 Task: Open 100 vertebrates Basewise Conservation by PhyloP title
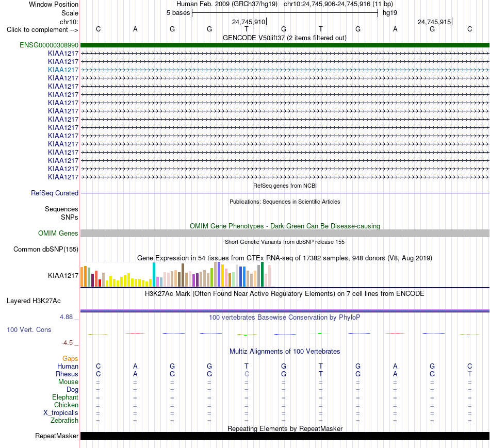tap(285, 318)
